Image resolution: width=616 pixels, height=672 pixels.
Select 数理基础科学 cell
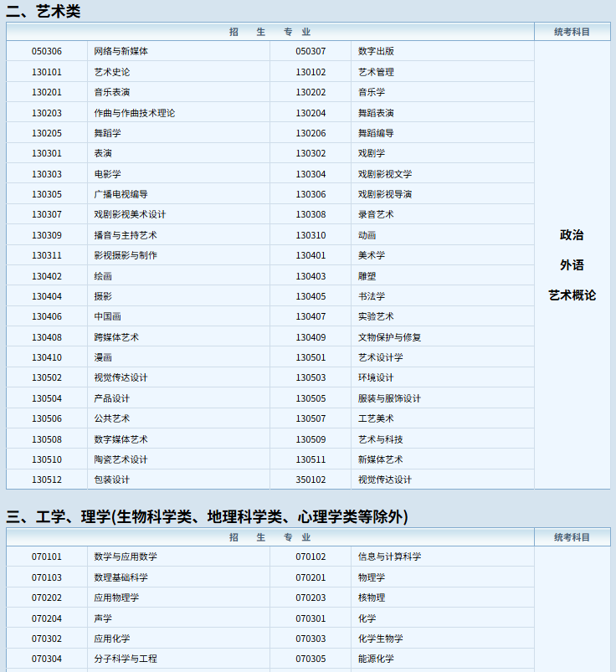(x=121, y=577)
